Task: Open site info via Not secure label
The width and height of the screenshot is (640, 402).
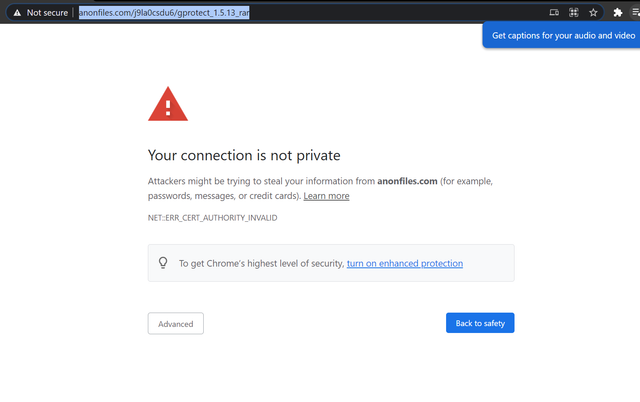Action: [47, 13]
